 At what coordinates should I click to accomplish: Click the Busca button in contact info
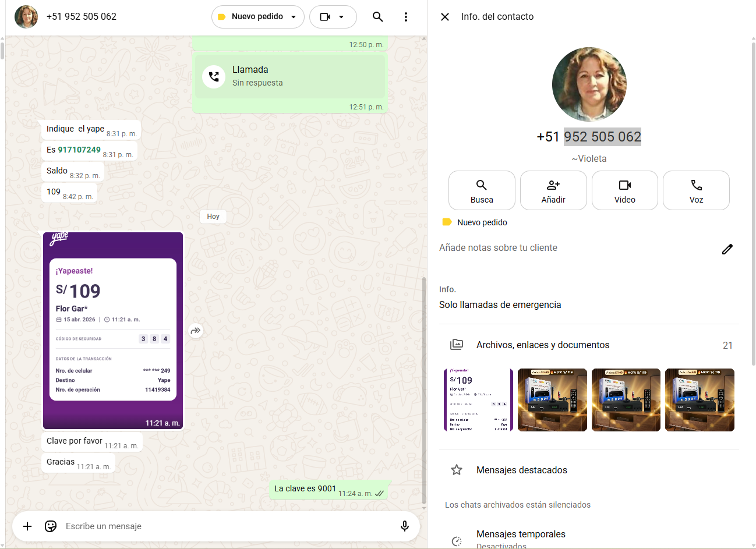pos(482,190)
